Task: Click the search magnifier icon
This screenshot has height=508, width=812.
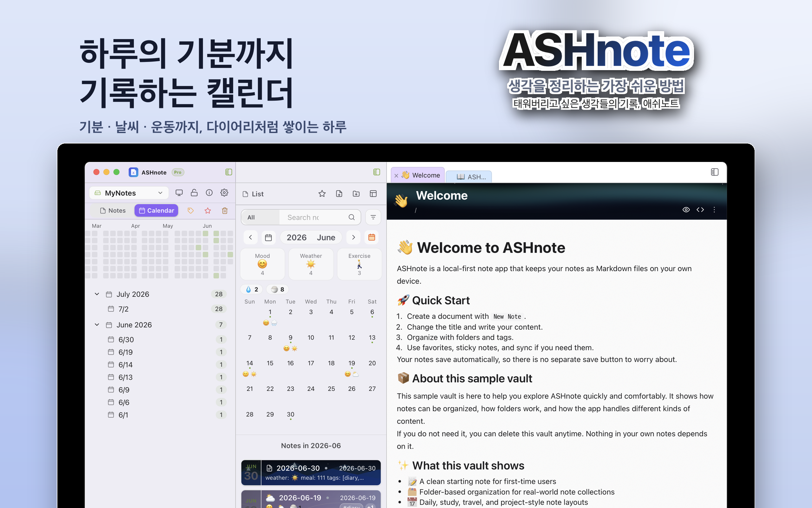Action: coord(352,217)
